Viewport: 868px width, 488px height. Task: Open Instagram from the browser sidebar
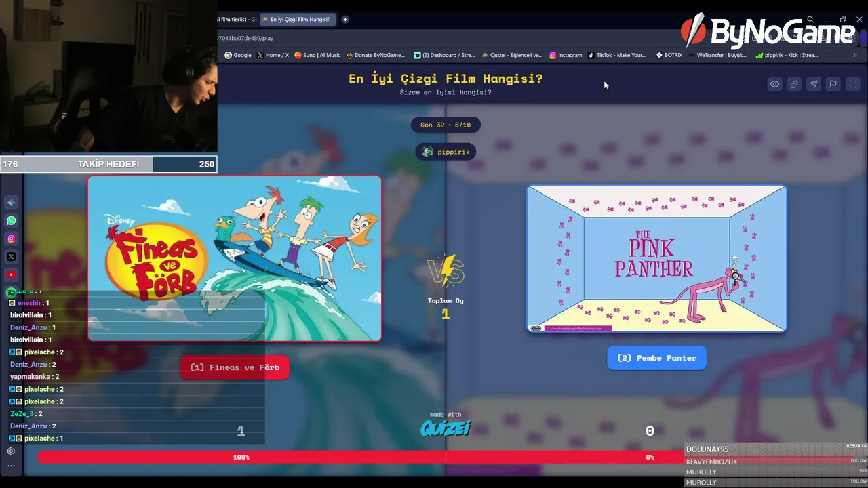click(x=12, y=239)
